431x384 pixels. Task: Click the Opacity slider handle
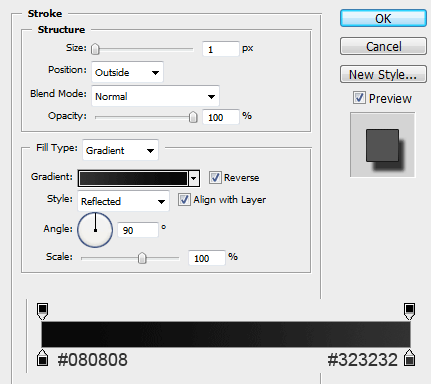pyautogui.click(x=193, y=117)
